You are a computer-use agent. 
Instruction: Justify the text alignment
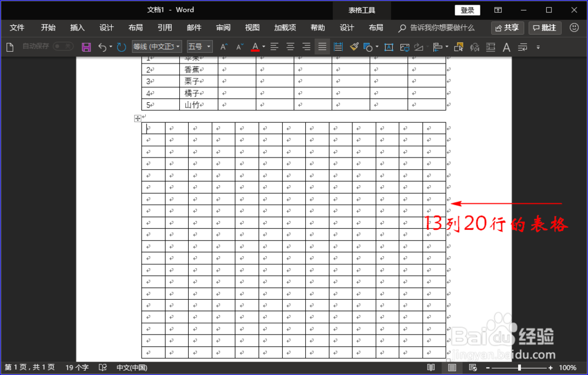(x=322, y=47)
